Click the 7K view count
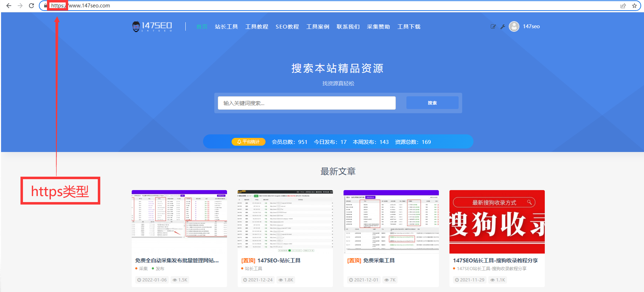 (x=390, y=280)
